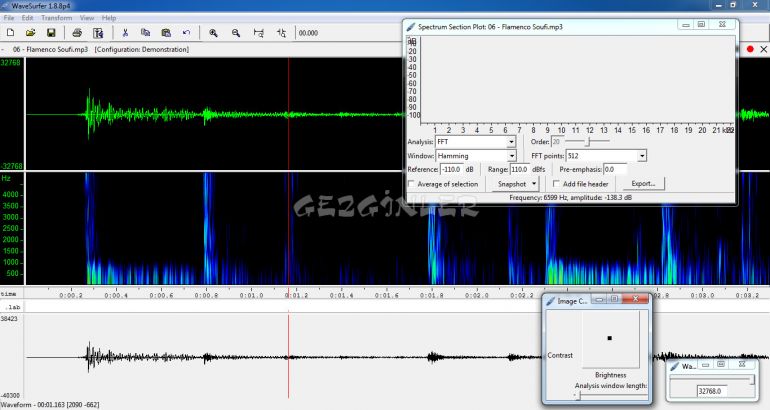Screen dimensions: 770x410
Task: Click the Print toolbar icon
Action: (78, 33)
